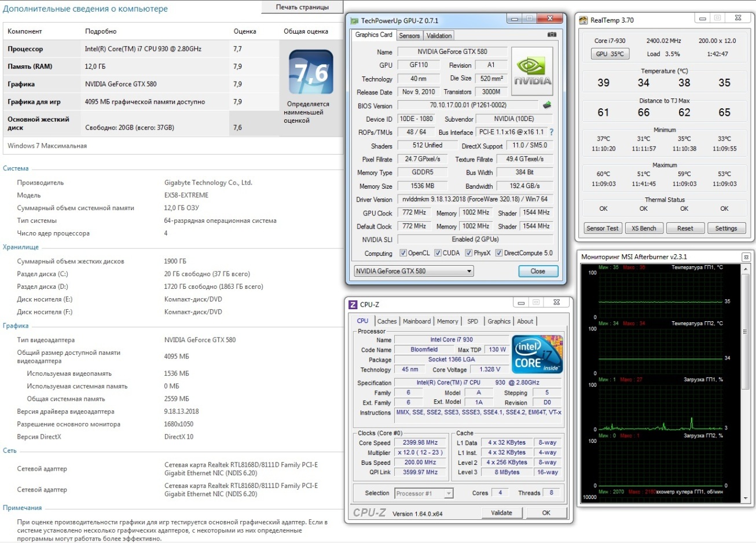This screenshot has width=756, height=543.
Task: Toggle the PhysX checkbox in GPU-Z
Action: [469, 253]
